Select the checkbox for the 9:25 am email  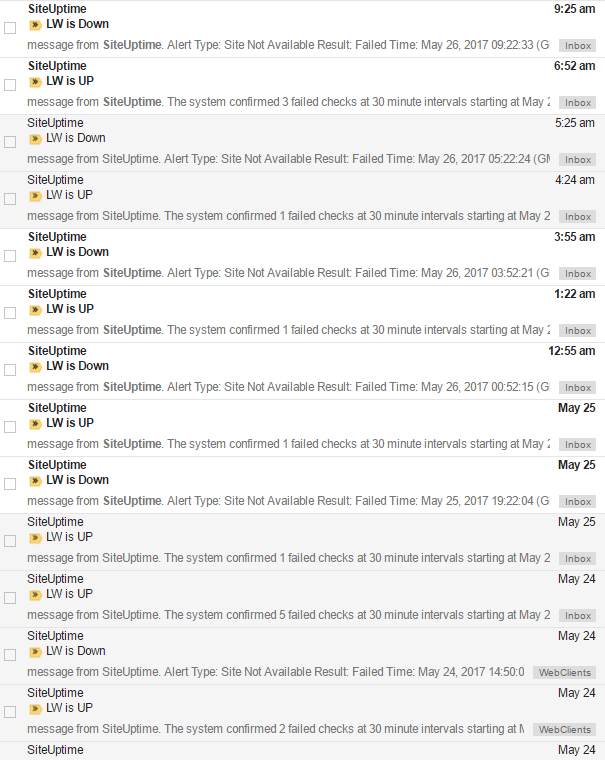pyautogui.click(x=10, y=28)
